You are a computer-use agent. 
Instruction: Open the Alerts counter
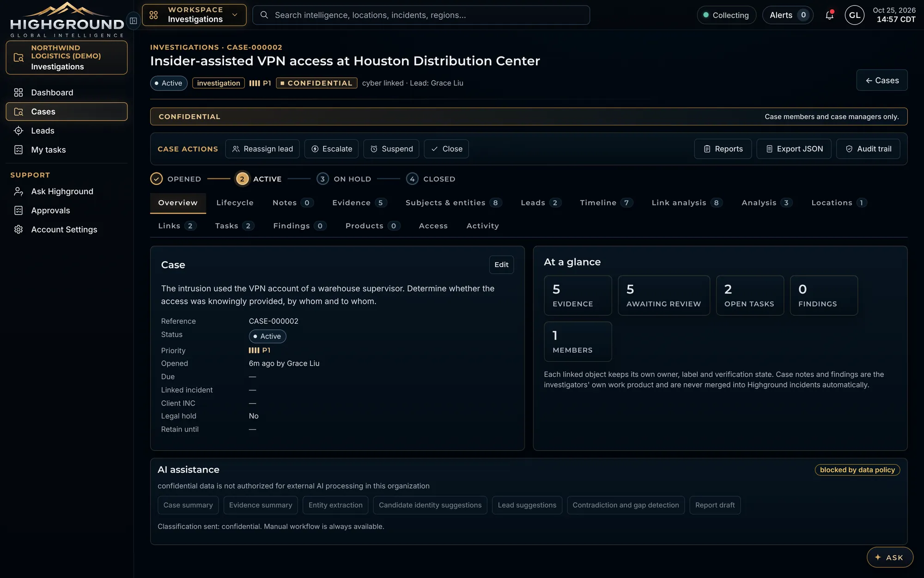788,15
